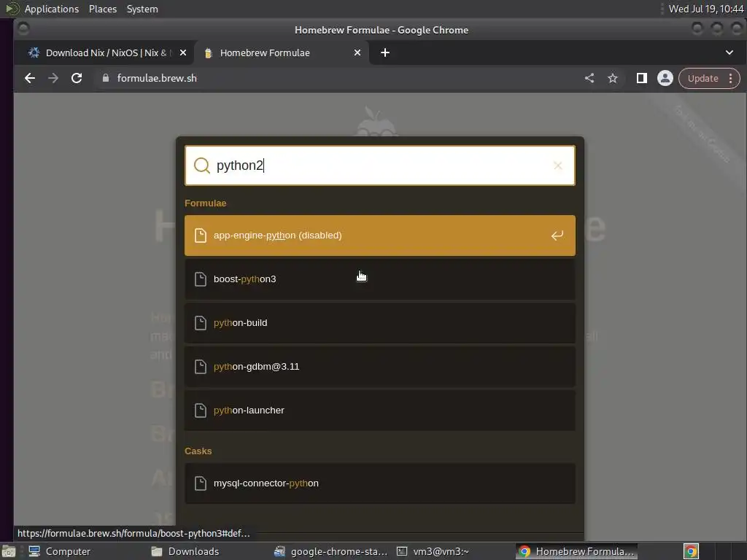
Task: Click the enter arrow on highlighted result
Action: tap(557, 236)
